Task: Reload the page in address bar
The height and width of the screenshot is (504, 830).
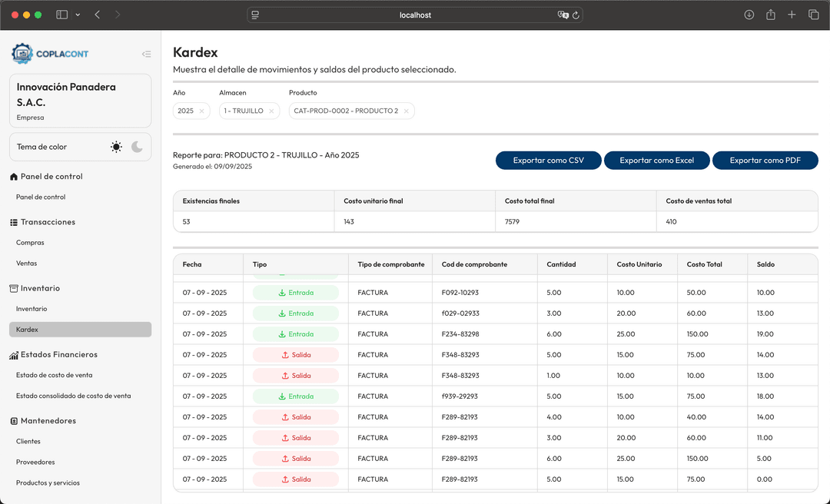Action: pos(576,15)
